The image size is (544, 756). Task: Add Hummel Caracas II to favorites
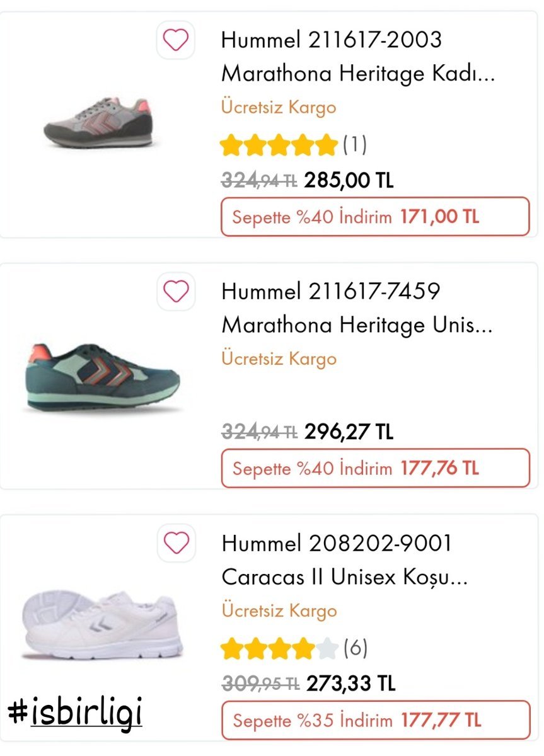(175, 542)
